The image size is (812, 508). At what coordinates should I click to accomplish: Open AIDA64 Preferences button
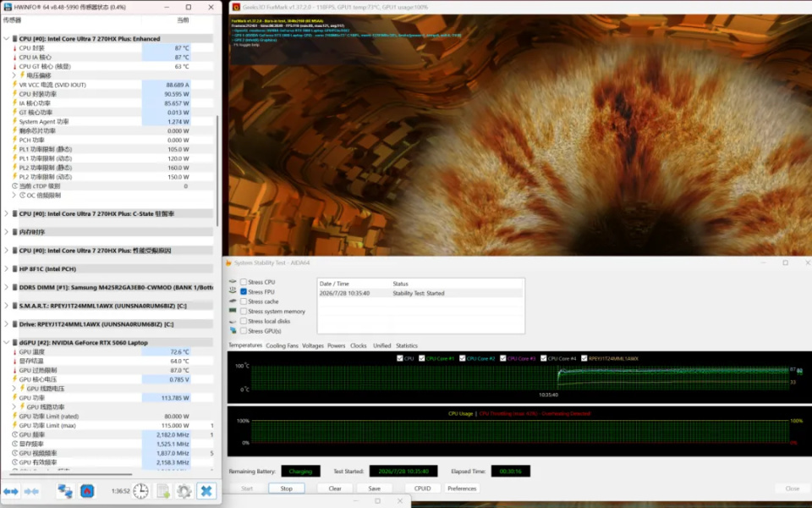462,489
